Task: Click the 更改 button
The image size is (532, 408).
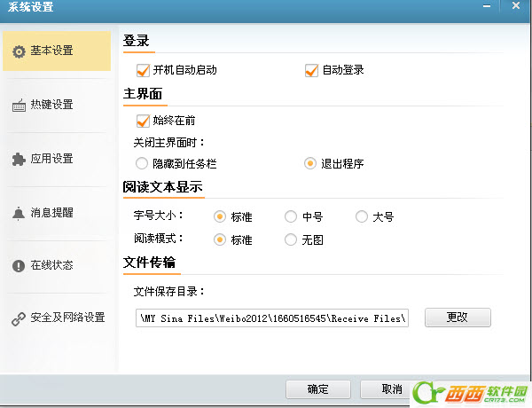Action: 458,318
